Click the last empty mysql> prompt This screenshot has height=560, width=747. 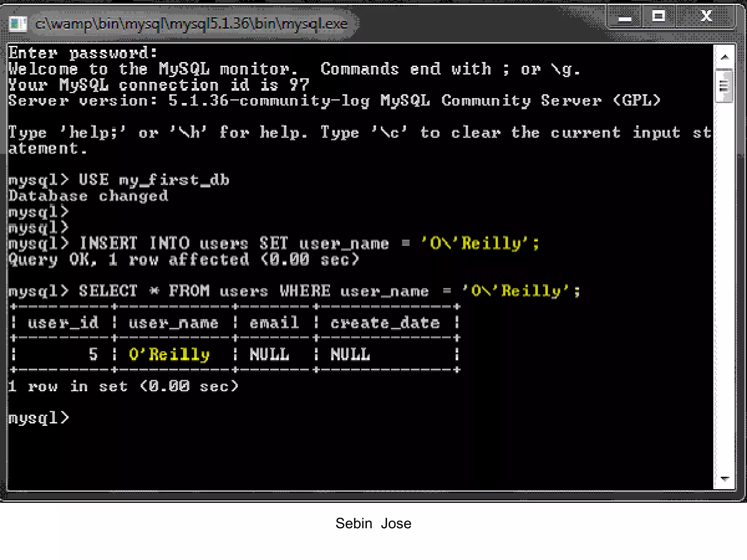[39, 418]
